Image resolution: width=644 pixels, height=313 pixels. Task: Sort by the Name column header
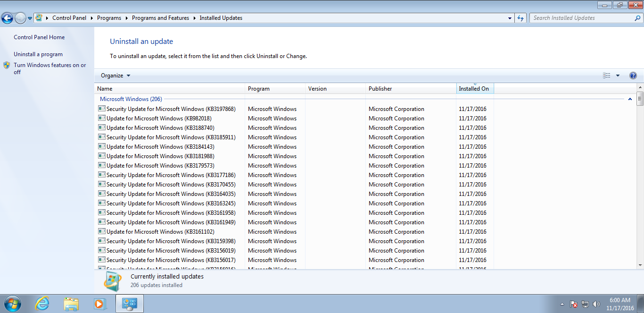tap(170, 88)
